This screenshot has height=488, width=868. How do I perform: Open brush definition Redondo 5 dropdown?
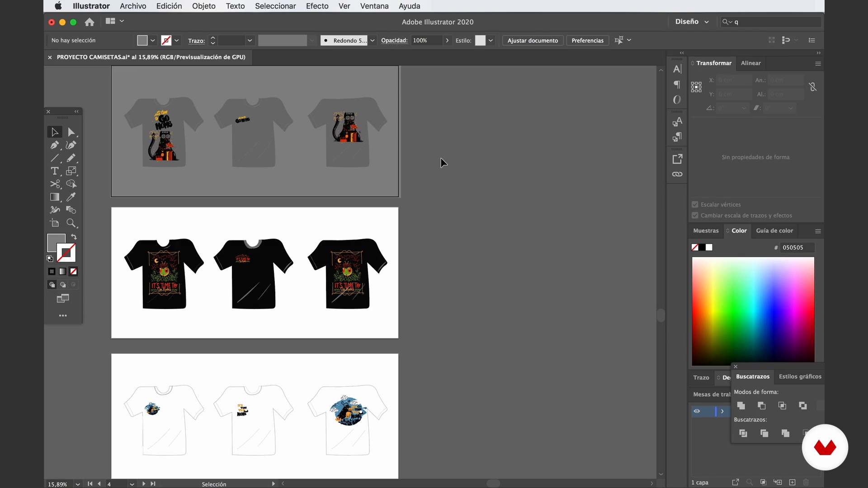[373, 40]
